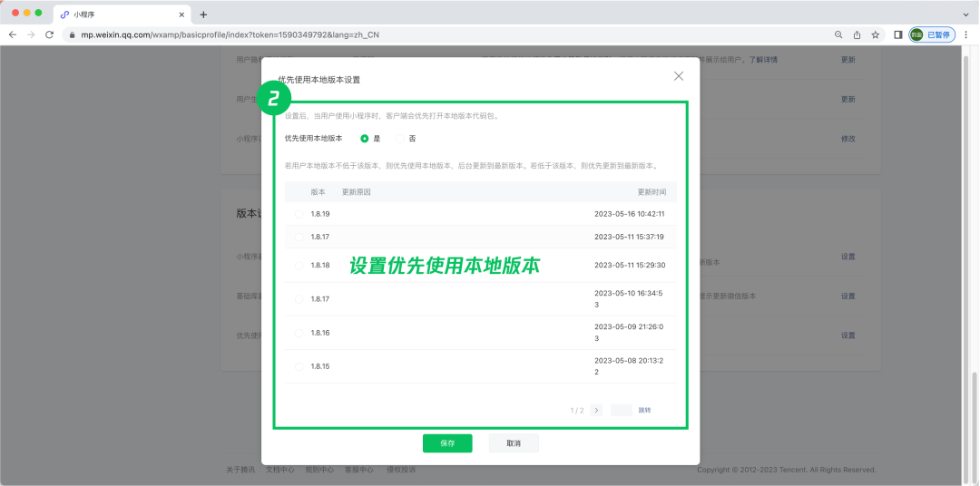Viewport: 980px width, 486px height.
Task: Click the timestamp 2023-05-16 10:42:11
Action: click(630, 214)
